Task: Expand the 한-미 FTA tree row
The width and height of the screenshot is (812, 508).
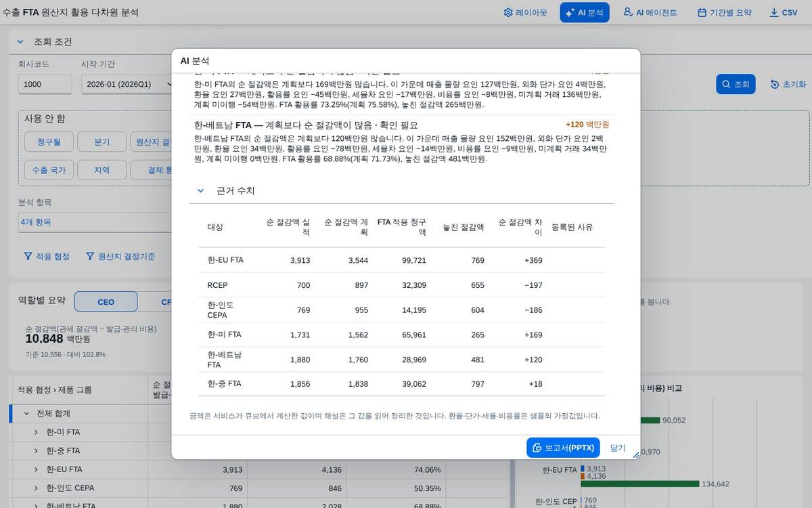Action: click(x=37, y=432)
